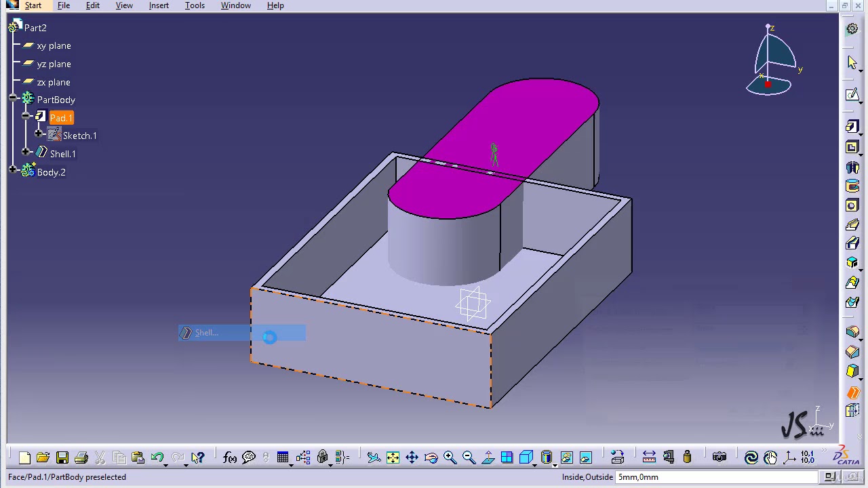Open the File menu

64,5
